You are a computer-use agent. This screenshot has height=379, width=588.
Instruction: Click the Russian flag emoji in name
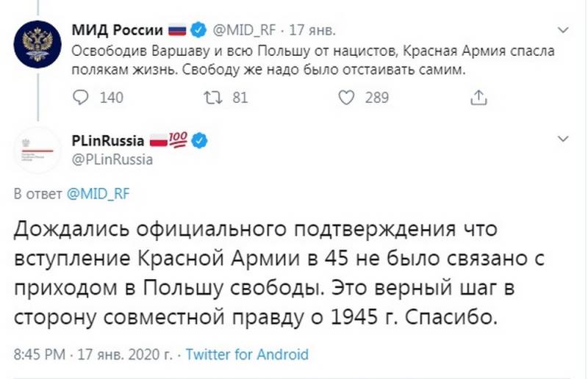177,29
